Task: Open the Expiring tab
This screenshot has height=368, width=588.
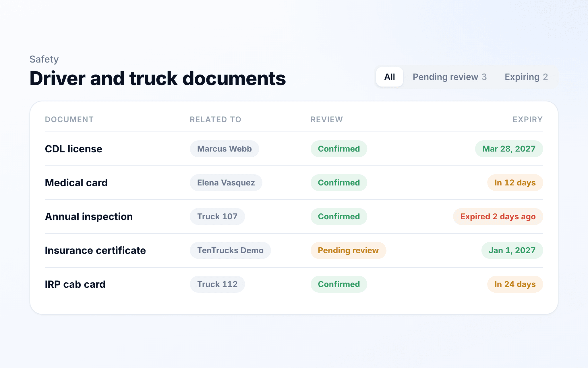Action: pos(526,77)
